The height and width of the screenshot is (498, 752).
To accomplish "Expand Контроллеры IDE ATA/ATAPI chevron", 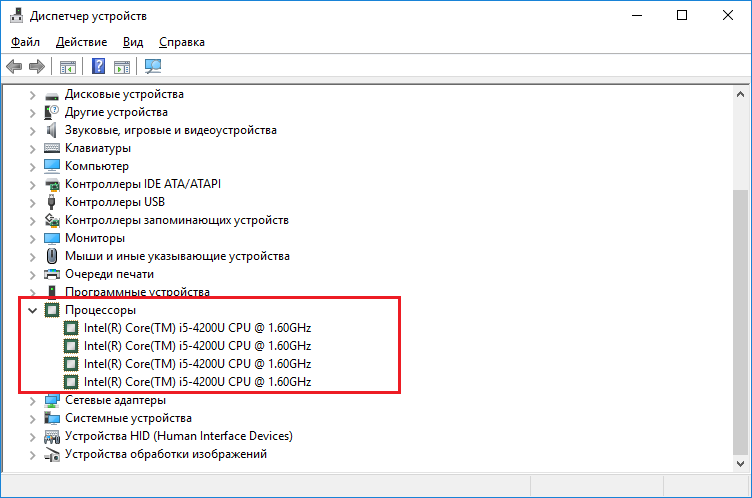I will tap(32, 185).
